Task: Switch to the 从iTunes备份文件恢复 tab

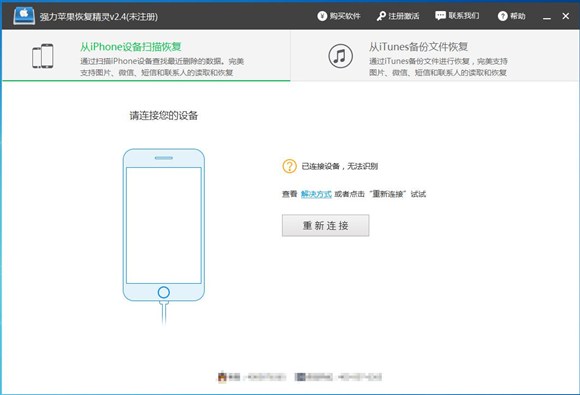Action: click(435, 55)
